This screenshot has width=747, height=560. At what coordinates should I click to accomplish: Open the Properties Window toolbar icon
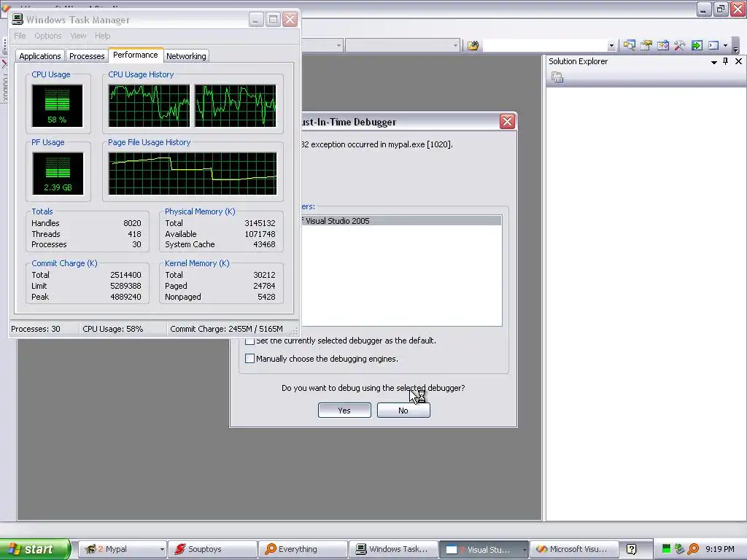click(646, 46)
